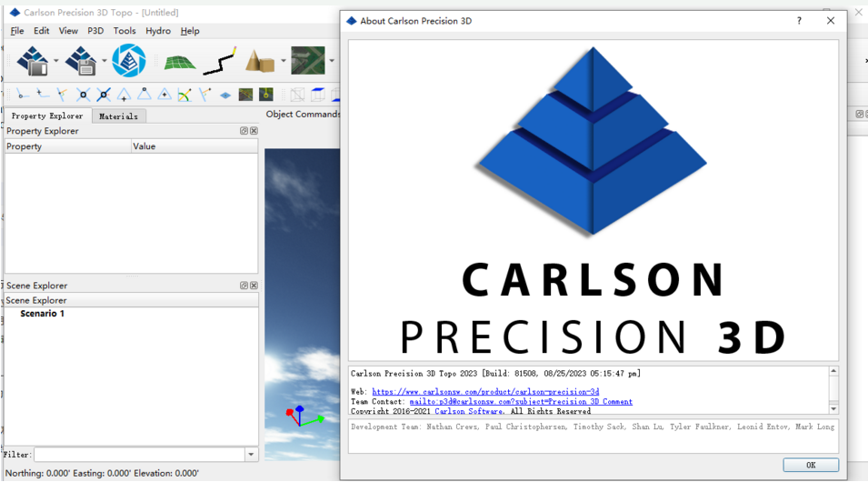Click the blue diamond surface icon
Viewport: 868px width, 482px height.
tap(225, 95)
